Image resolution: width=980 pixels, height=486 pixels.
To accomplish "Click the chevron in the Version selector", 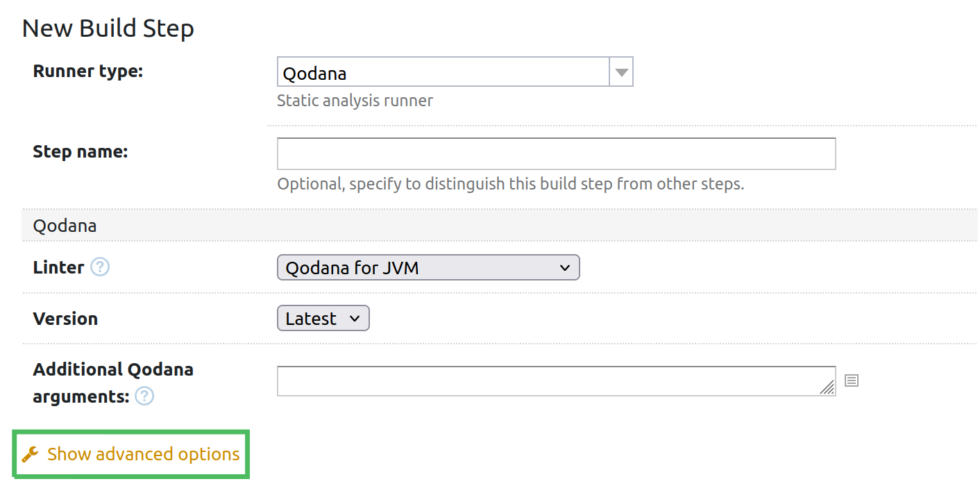I will click(355, 318).
